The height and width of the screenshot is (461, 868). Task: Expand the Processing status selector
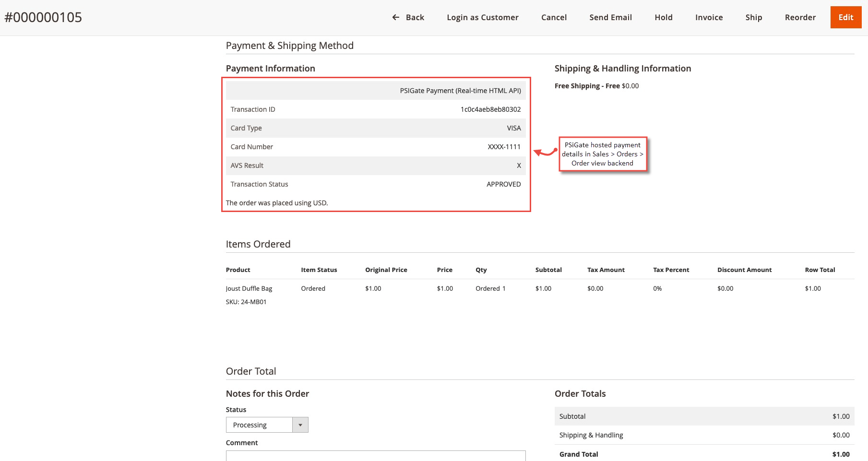[x=300, y=425]
